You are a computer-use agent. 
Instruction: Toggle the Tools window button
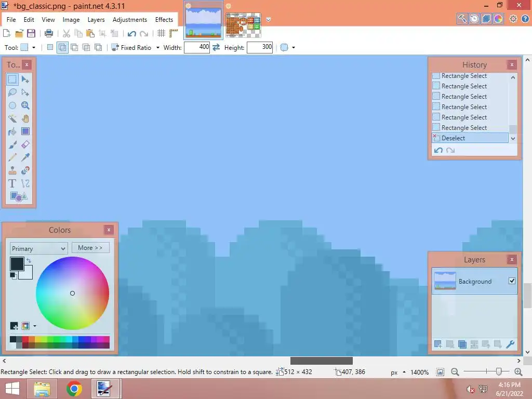coord(462,19)
